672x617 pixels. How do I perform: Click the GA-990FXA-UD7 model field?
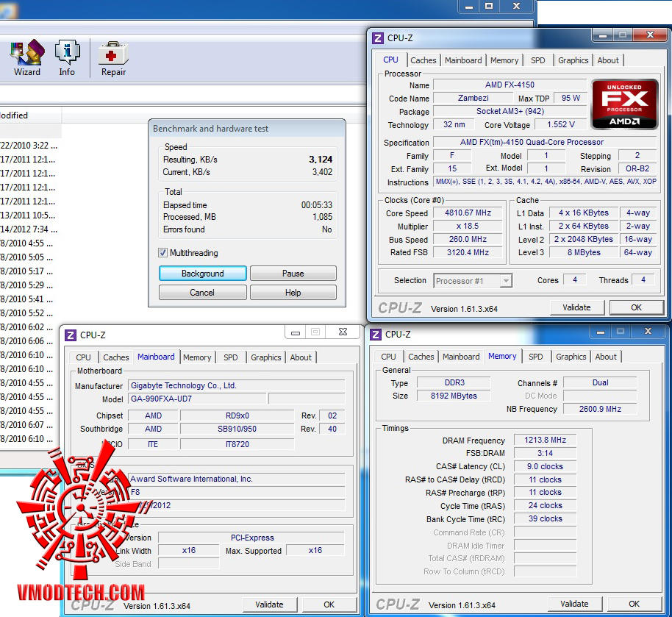(x=197, y=399)
